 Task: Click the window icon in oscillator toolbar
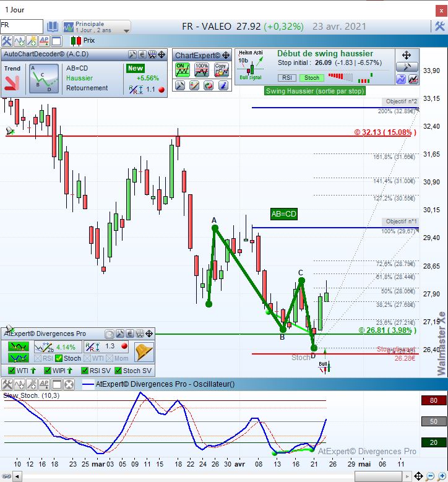[x=56, y=384]
